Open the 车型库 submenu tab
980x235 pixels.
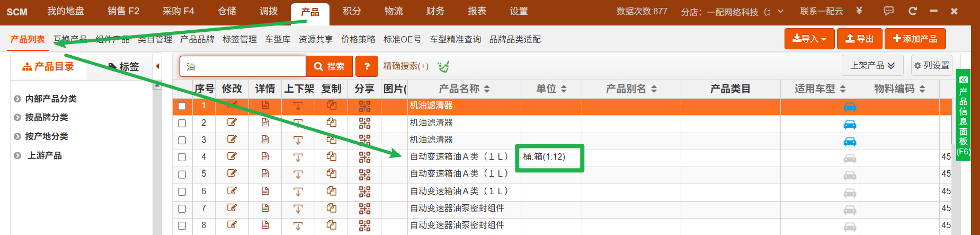coord(278,39)
